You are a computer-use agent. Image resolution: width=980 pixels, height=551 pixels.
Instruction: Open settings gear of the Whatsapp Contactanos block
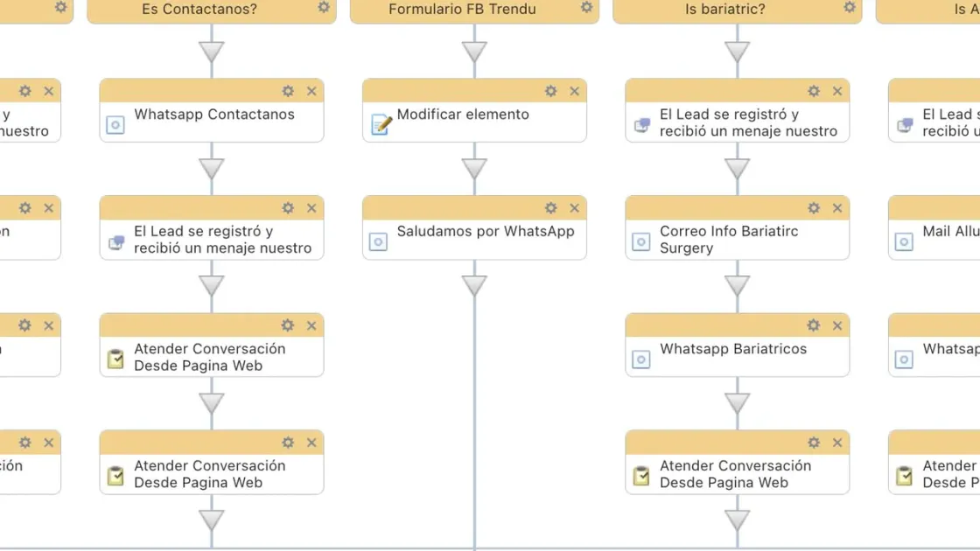pos(288,91)
